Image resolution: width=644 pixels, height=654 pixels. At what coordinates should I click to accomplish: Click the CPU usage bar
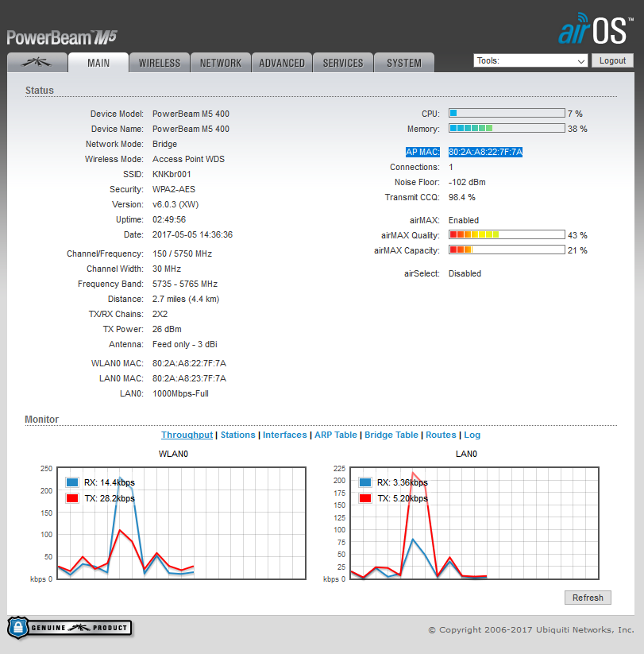click(507, 113)
